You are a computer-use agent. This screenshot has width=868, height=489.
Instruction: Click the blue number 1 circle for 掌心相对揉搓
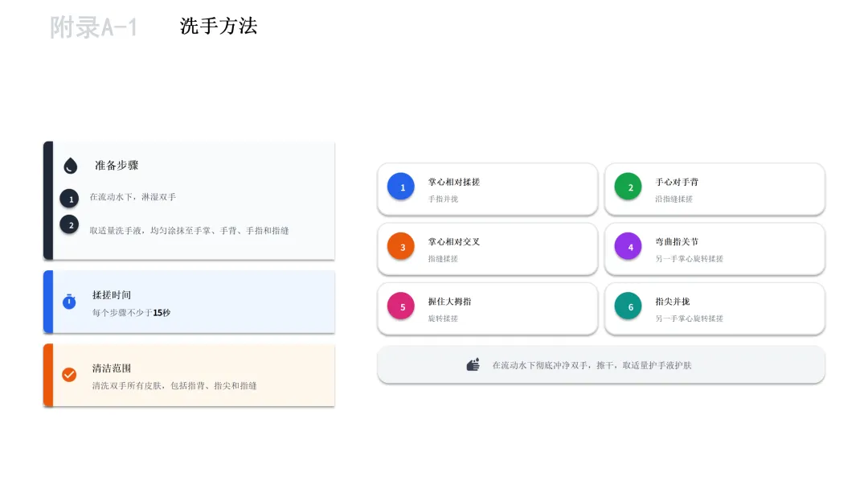[x=401, y=187]
